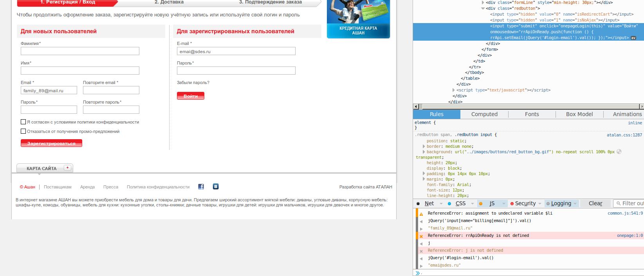The image size is (644, 276).
Task: Toggle Security messages filter in console
Action: point(523,203)
